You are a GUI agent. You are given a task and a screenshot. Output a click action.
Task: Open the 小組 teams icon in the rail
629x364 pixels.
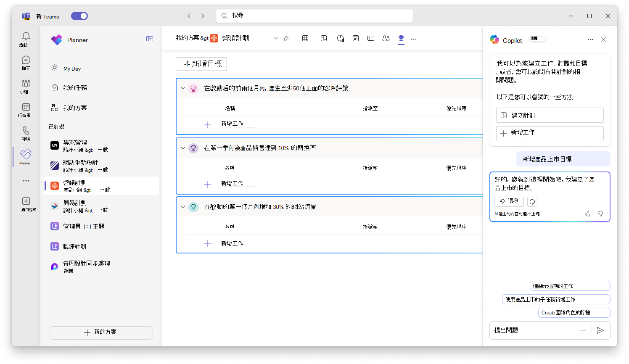click(26, 84)
